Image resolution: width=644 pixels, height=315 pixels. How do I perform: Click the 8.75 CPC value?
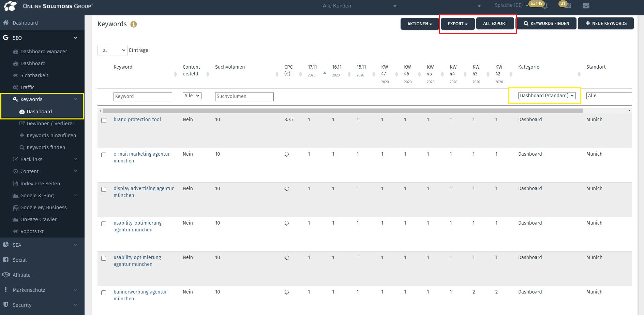[288, 119]
